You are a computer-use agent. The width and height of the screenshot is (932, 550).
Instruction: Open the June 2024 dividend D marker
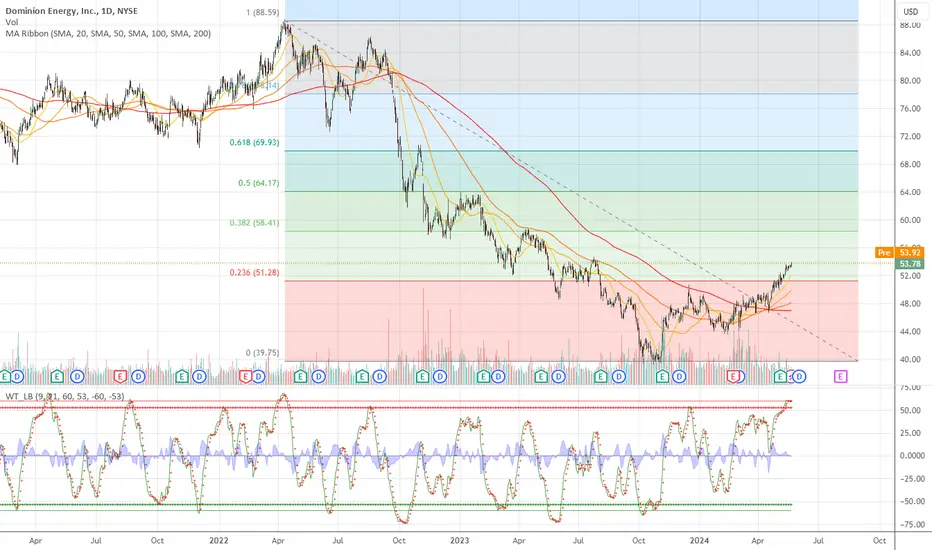tap(799, 376)
